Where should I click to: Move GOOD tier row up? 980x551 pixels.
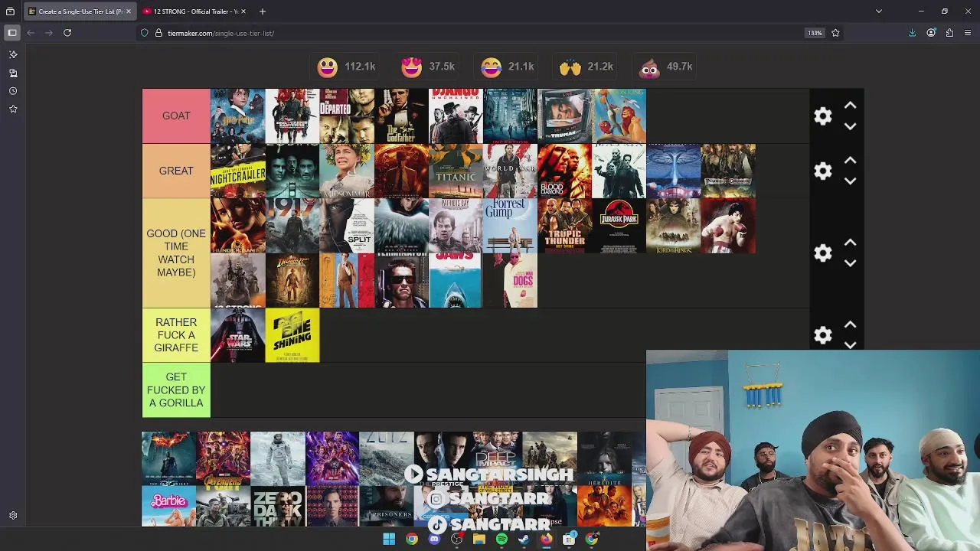tap(850, 243)
